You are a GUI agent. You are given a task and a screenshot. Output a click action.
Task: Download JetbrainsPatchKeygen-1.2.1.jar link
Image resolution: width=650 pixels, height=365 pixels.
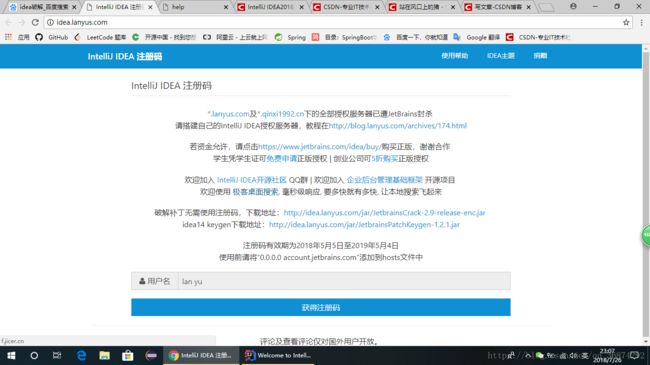click(364, 225)
